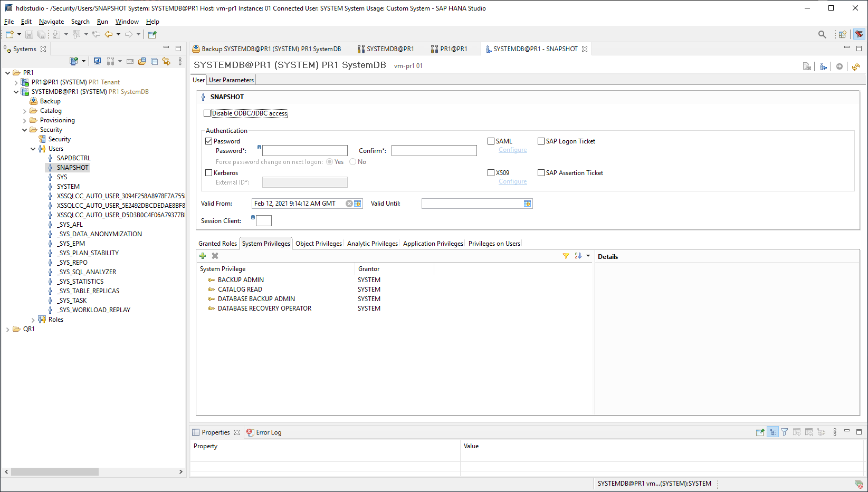Image resolution: width=868 pixels, height=492 pixels.
Task: Expand the QR1 system folder
Action: click(8, 330)
